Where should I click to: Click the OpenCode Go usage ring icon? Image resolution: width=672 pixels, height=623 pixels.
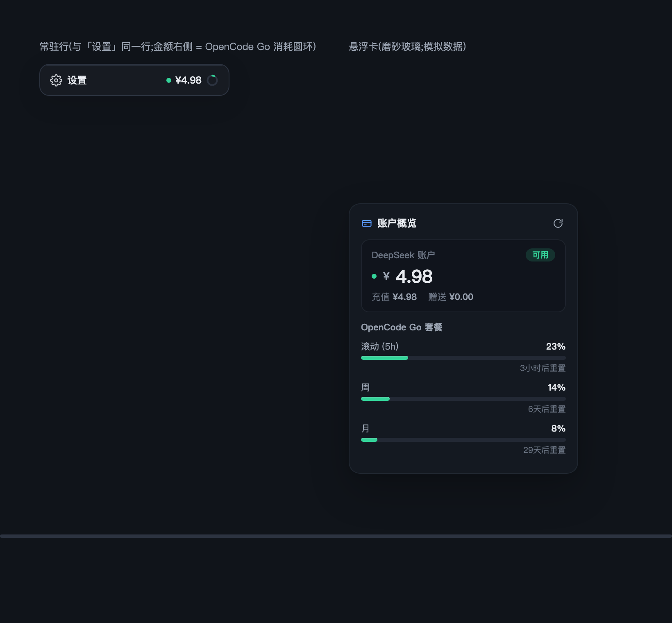coord(212,80)
